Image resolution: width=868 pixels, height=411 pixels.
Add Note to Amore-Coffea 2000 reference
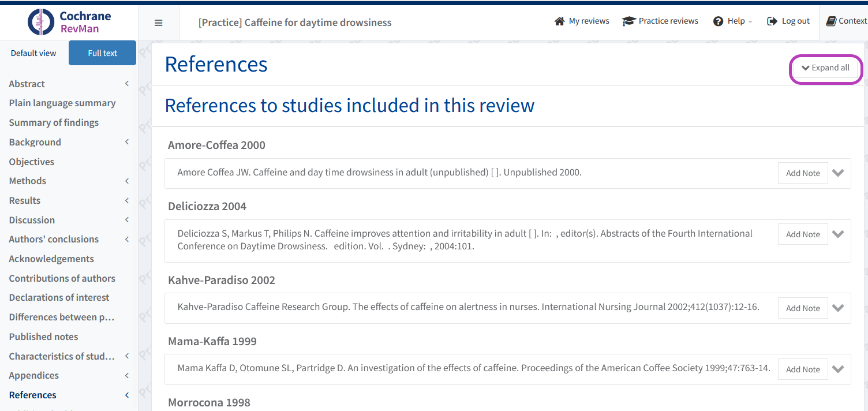[803, 173]
